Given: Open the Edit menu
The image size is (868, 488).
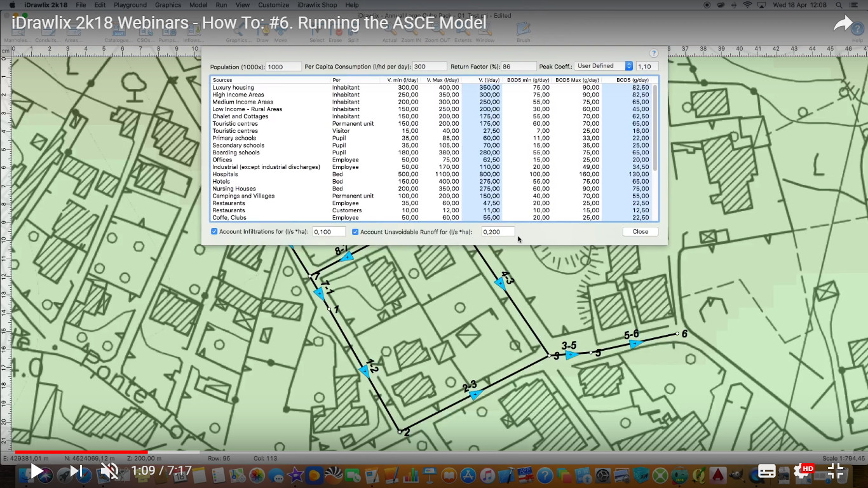Looking at the screenshot, I should (100, 5).
